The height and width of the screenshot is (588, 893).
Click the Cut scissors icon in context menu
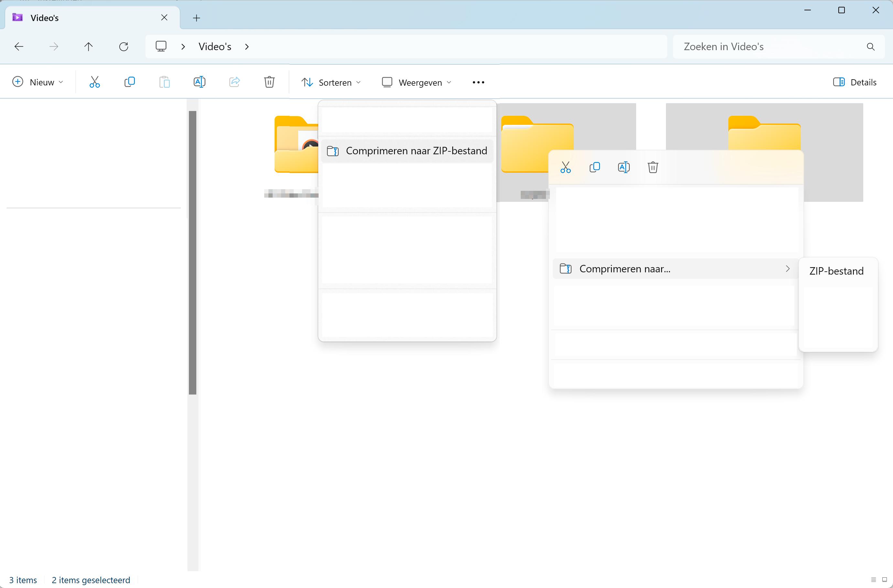[x=565, y=167]
